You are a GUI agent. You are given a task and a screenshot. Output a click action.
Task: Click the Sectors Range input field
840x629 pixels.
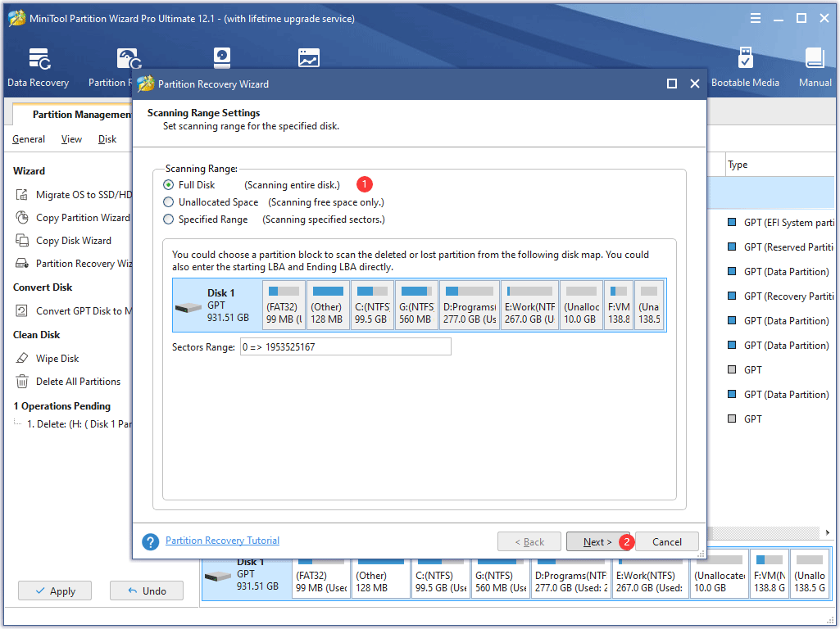click(x=346, y=346)
